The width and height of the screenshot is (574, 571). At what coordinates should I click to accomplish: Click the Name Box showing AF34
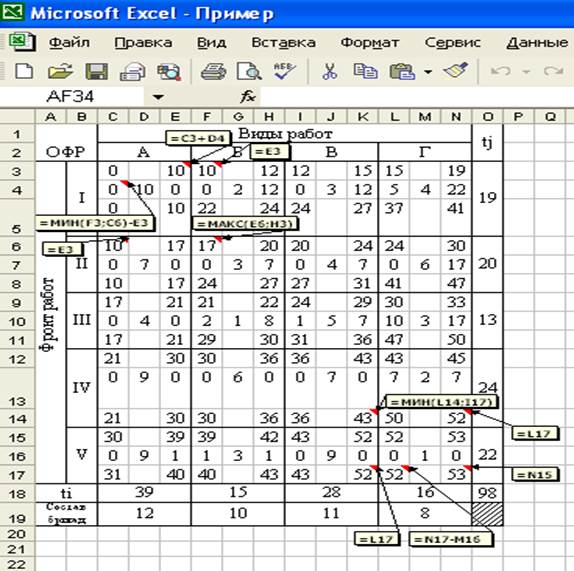pyautogui.click(x=72, y=97)
